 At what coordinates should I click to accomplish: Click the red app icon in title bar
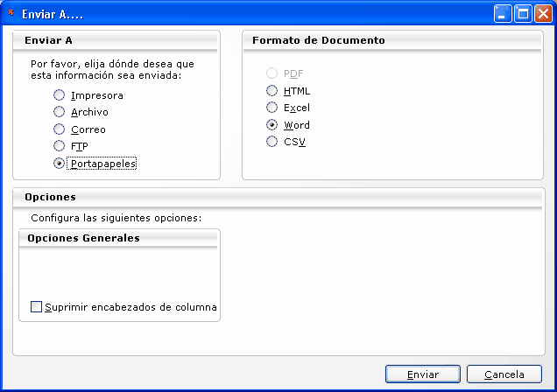point(11,13)
